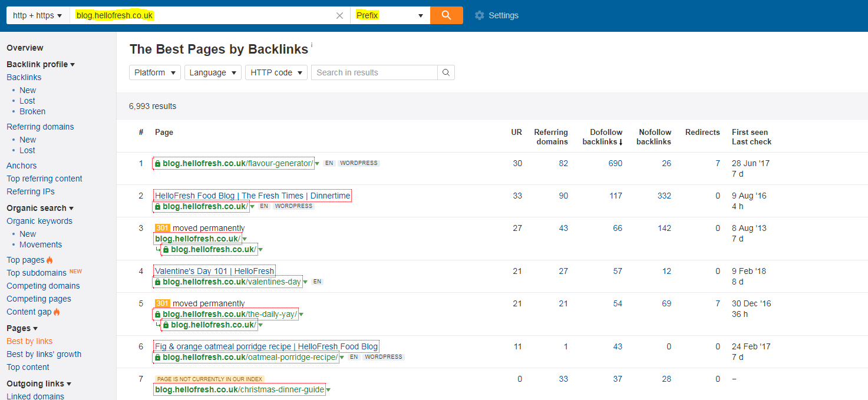Click inside the Search in results field

374,72
